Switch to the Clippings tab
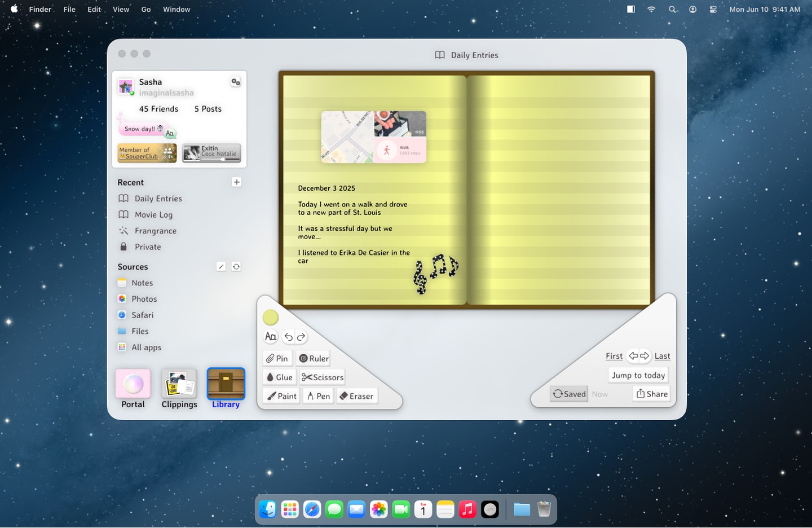 [179, 389]
